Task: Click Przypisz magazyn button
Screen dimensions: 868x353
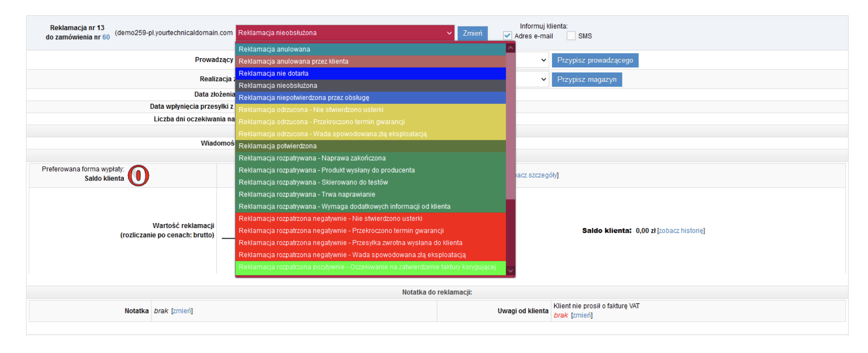Action: [x=587, y=79]
